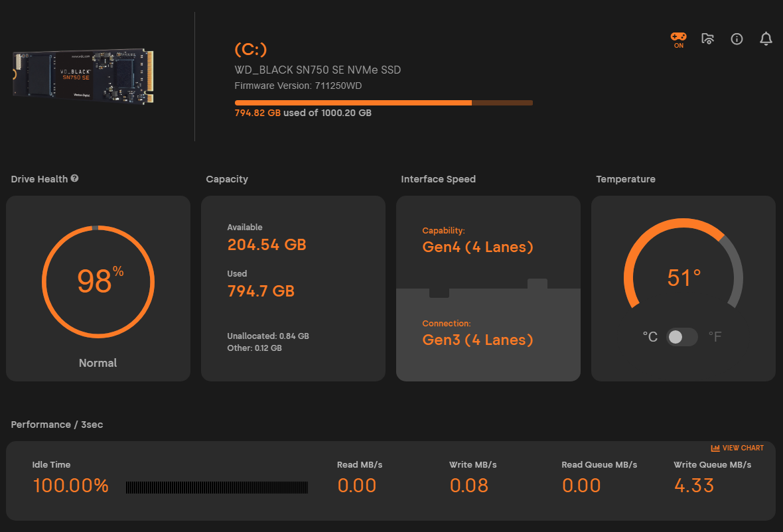Toggle the Gaming Mode controller icon
783x532 pixels.
[x=678, y=39]
